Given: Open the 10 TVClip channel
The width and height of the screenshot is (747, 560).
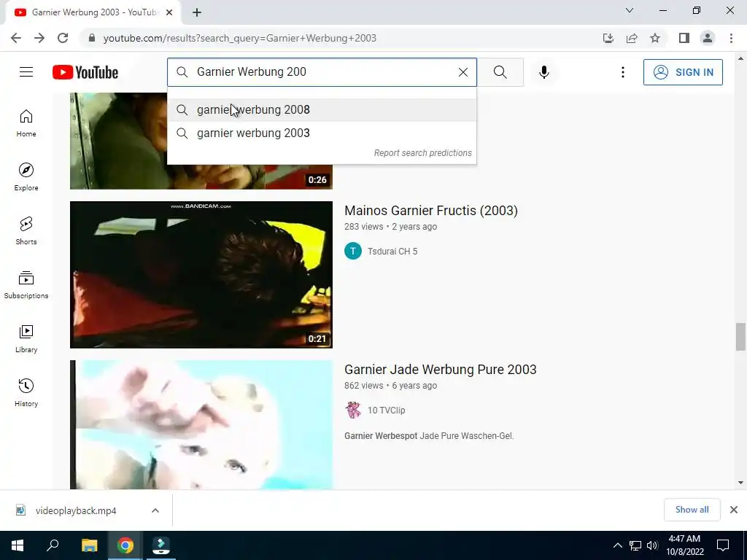Looking at the screenshot, I should [x=386, y=411].
